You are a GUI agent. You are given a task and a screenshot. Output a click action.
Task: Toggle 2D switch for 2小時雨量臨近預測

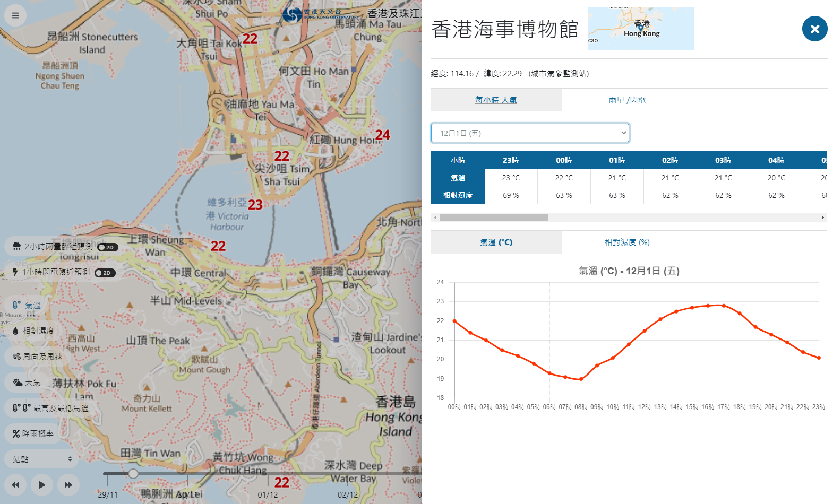coord(108,247)
